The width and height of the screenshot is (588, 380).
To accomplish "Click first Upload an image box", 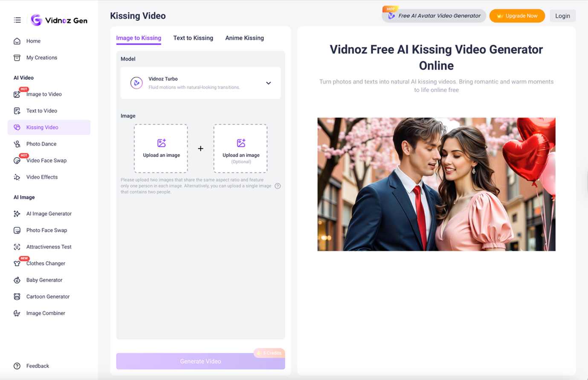I will coord(161,149).
